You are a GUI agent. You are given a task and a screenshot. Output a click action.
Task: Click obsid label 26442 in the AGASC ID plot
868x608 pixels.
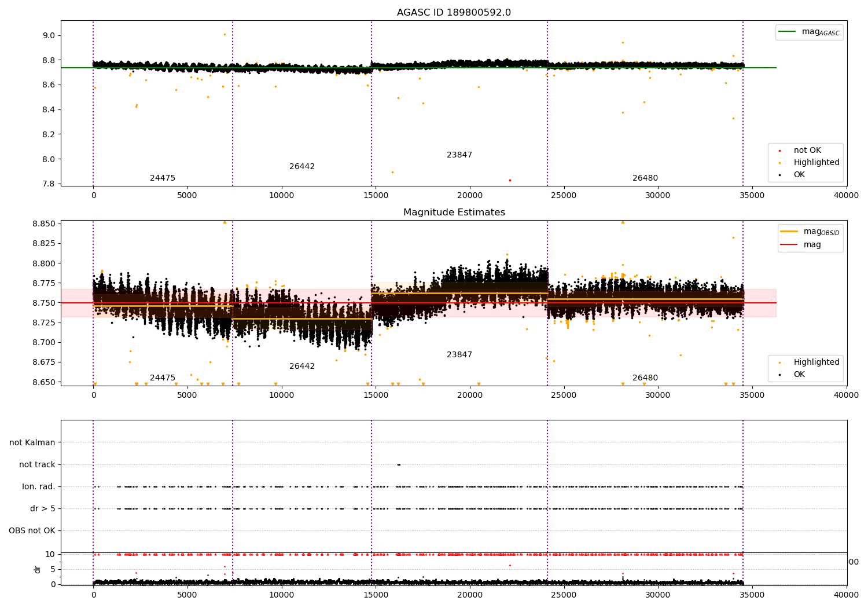(x=302, y=167)
